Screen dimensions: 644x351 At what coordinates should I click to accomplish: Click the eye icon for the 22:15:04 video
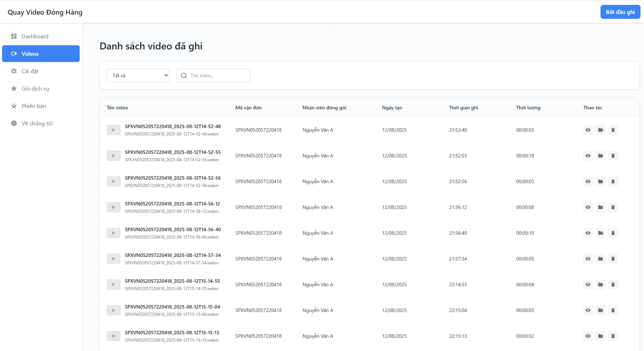click(x=588, y=310)
